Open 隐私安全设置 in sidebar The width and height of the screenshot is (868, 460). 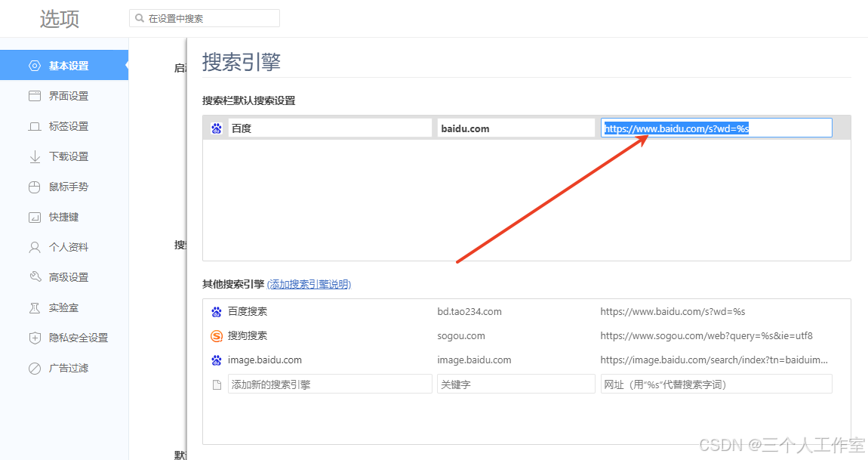tap(64, 338)
